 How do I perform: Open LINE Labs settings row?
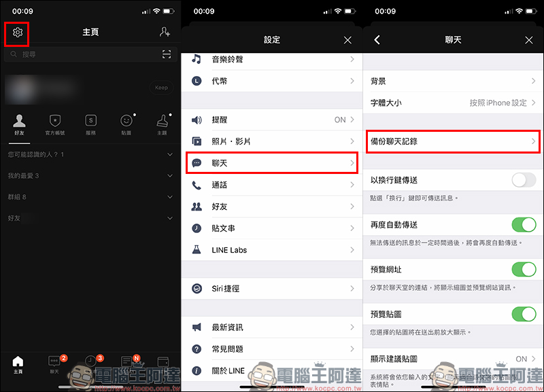271,250
